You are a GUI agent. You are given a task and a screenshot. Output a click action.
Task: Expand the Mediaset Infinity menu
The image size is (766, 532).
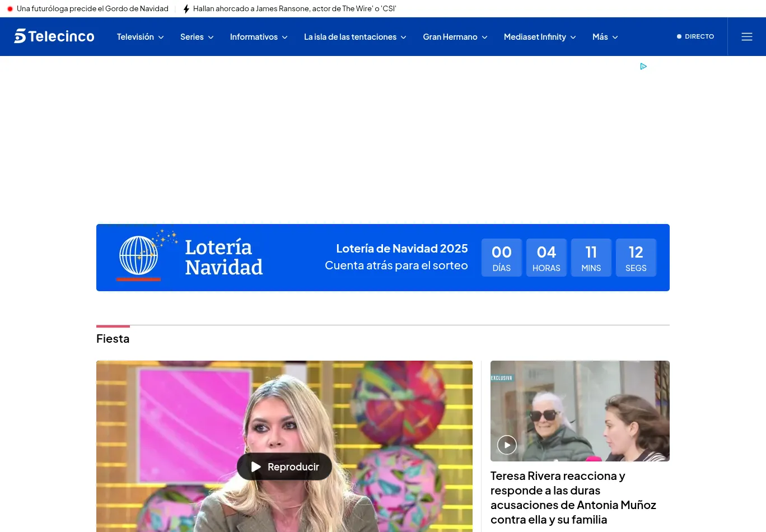(539, 37)
